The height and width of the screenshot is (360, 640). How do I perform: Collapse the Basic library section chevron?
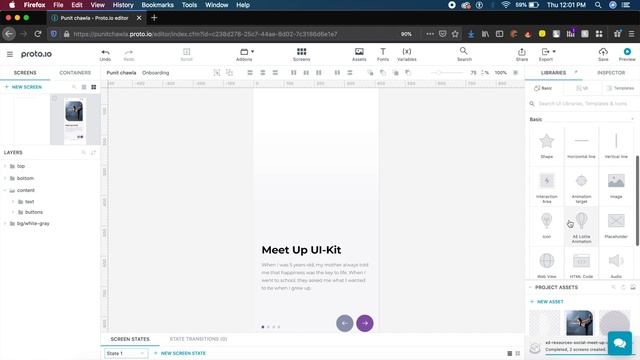632,119
